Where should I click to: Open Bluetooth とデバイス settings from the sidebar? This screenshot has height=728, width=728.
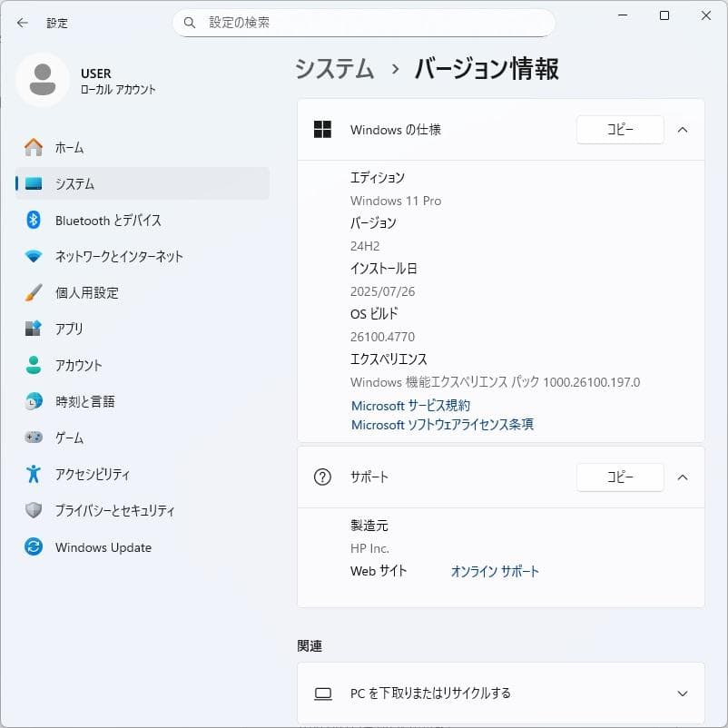[32, 220]
